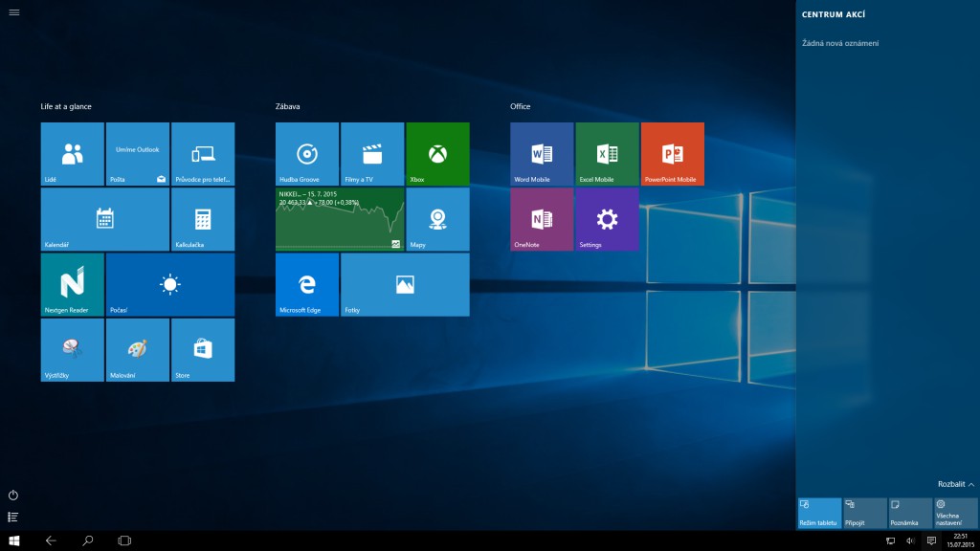Go back with the taskbar Back arrow
Viewport: 980px width, 551px height.
[x=51, y=541]
